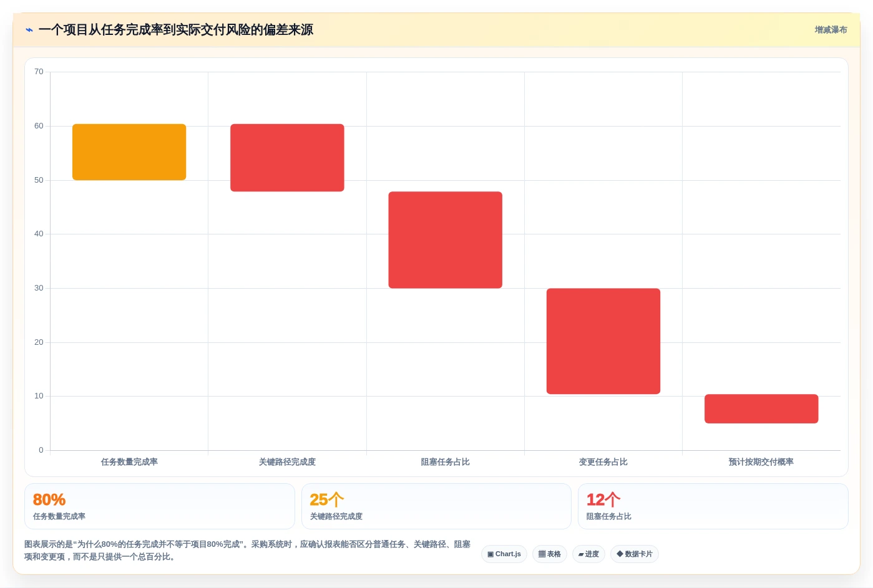Click the 表格 tag chip
This screenshot has height=588, width=873.
click(x=550, y=554)
